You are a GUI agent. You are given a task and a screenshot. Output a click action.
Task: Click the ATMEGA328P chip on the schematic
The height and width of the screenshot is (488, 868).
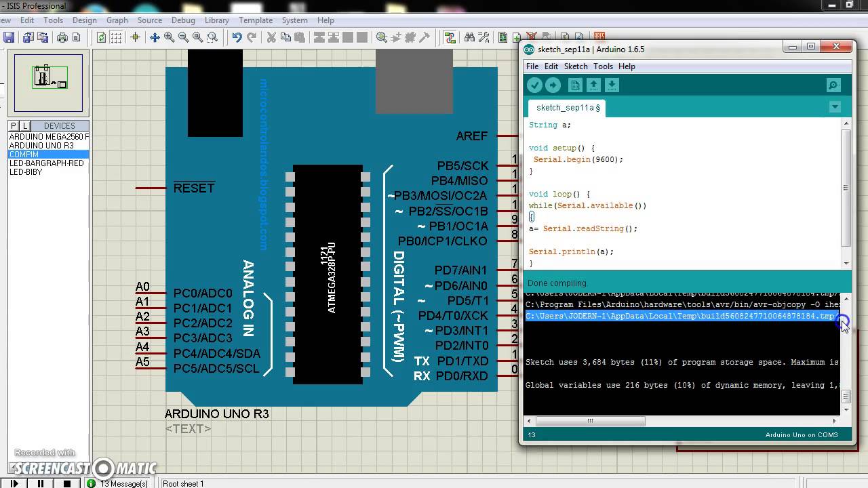click(328, 274)
